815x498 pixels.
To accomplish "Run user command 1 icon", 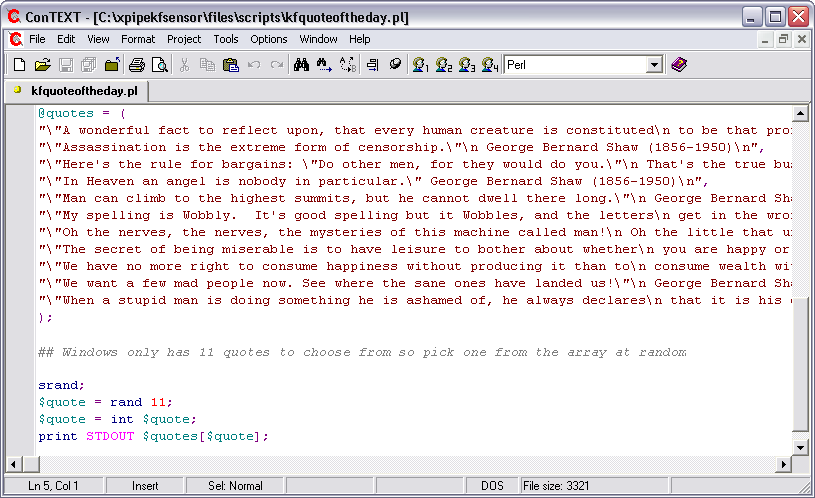I will [421, 65].
